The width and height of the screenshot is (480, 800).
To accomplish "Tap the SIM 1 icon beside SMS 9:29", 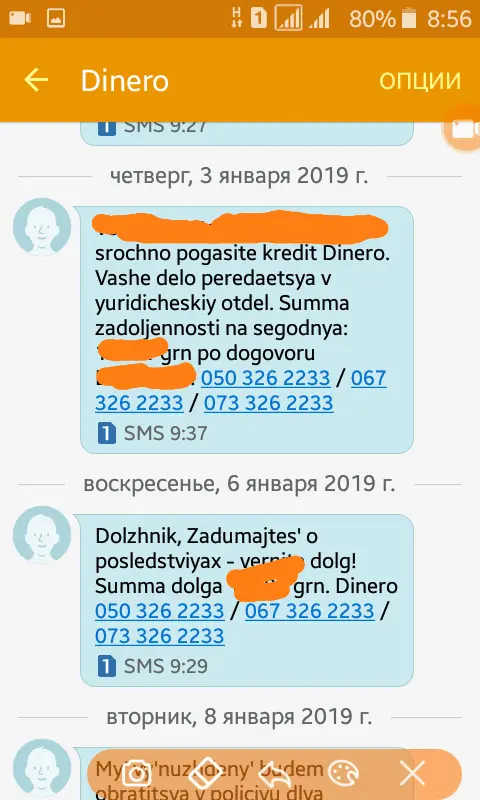I will click(x=106, y=666).
